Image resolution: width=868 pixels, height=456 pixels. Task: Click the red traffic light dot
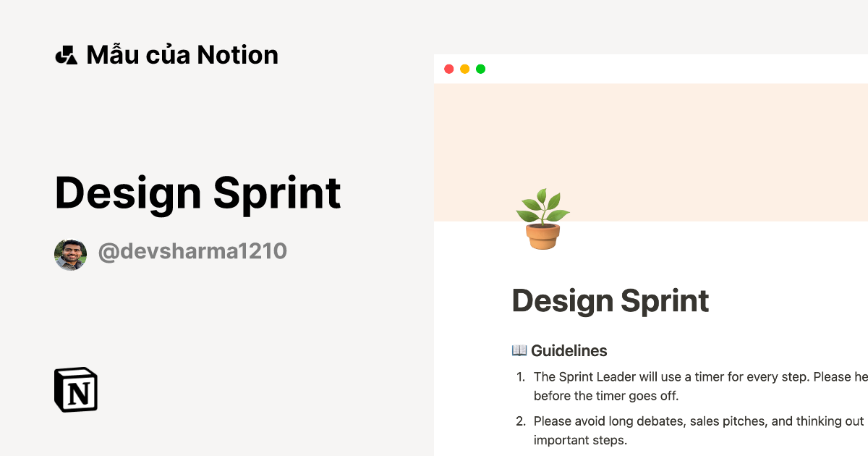tap(449, 69)
